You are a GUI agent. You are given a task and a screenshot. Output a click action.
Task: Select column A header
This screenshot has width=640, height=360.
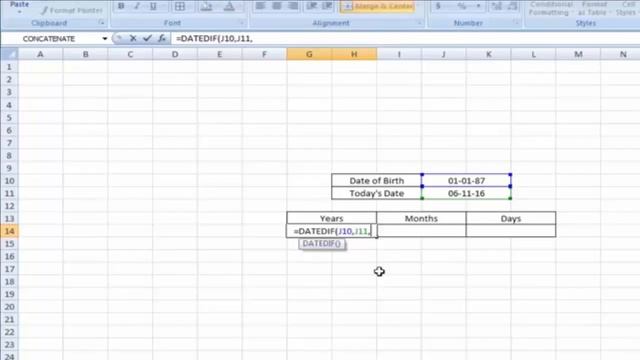coord(40,54)
